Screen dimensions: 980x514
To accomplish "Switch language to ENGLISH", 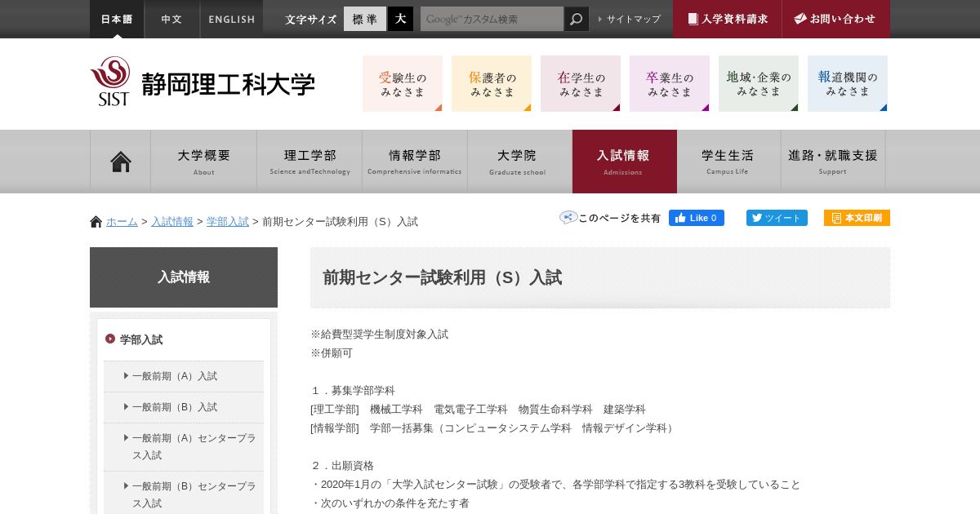I will click(232, 19).
